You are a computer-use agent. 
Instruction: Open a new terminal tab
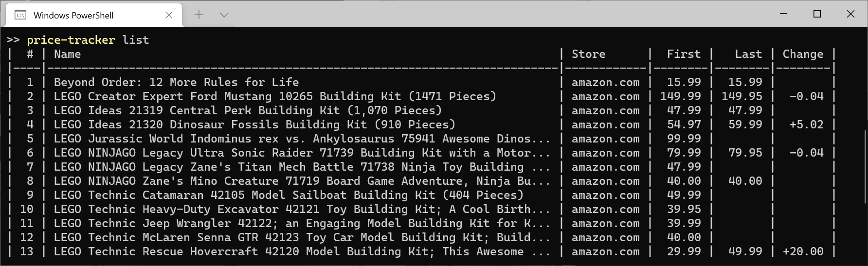point(199,15)
